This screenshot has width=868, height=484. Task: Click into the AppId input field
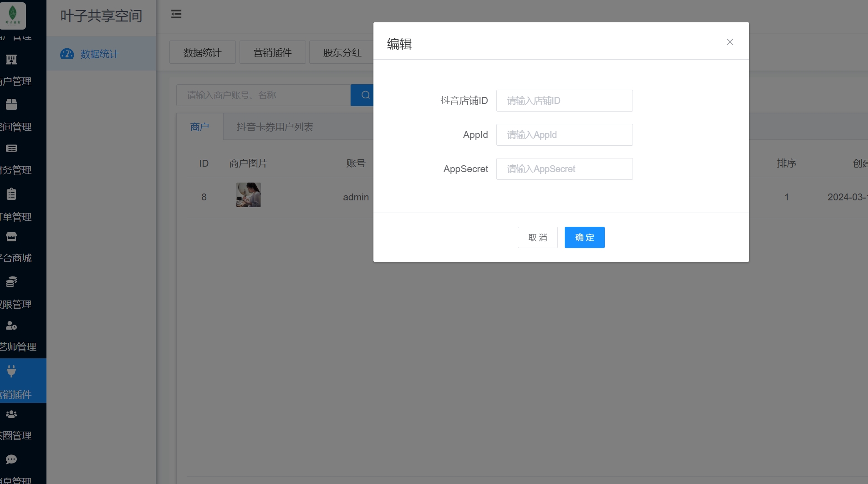point(564,135)
